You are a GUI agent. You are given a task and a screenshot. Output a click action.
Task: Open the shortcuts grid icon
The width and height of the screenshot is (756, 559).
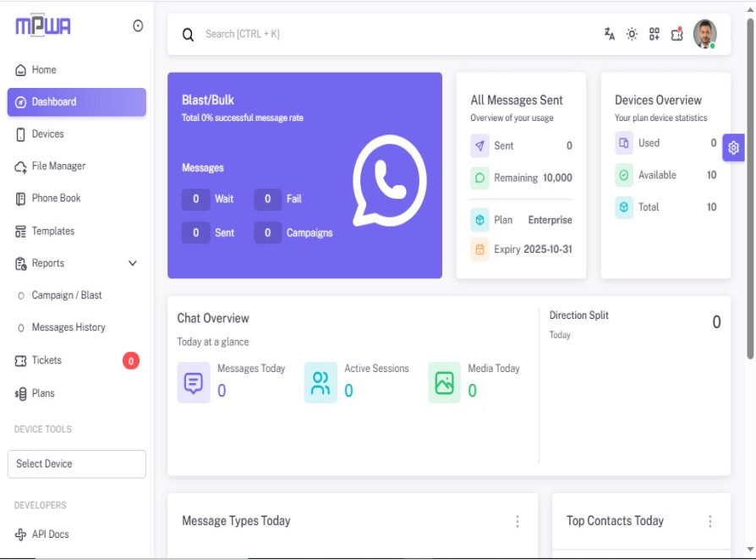[x=655, y=34]
